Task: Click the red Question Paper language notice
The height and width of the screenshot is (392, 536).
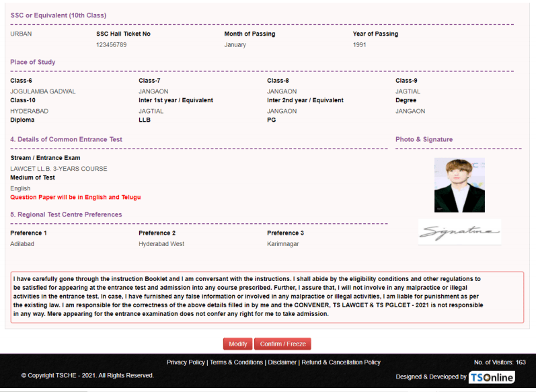Action: (x=75, y=197)
